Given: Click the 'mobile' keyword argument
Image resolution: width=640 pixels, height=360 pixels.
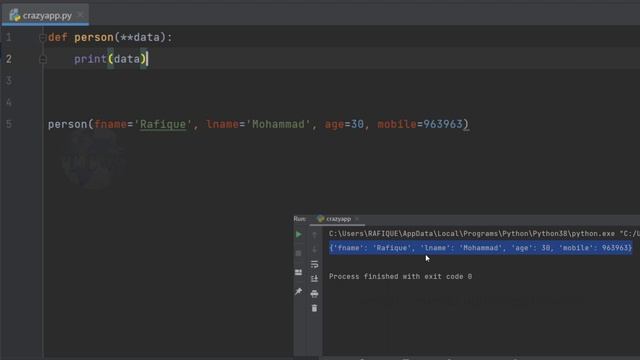Looking at the screenshot, I should click(397, 124).
